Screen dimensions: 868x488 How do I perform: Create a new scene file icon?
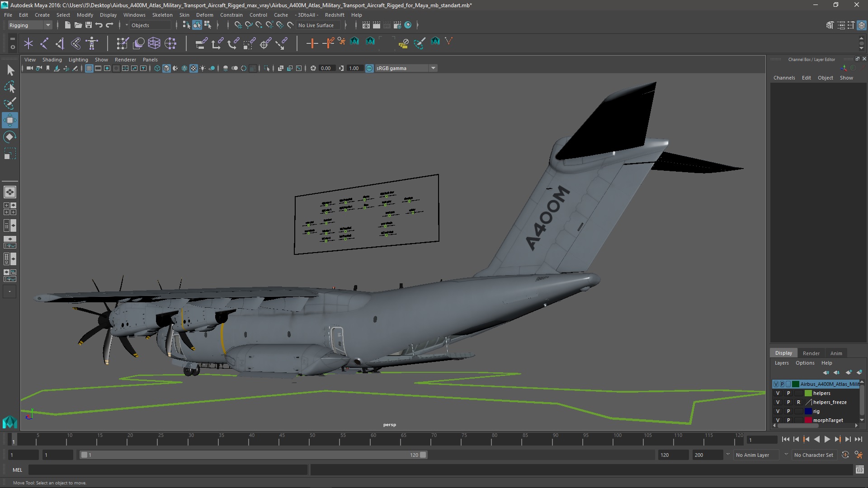(67, 25)
